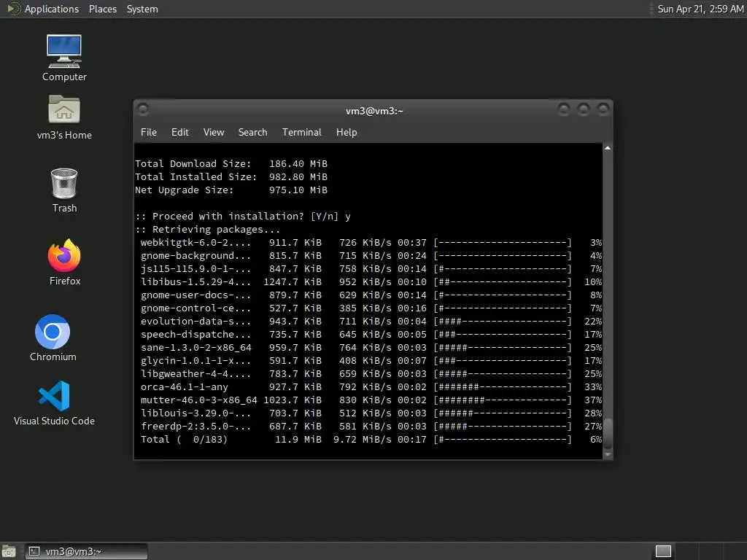The width and height of the screenshot is (747, 560).
Task: Click the MATE logo icon beside Applications
Action: pos(13,9)
